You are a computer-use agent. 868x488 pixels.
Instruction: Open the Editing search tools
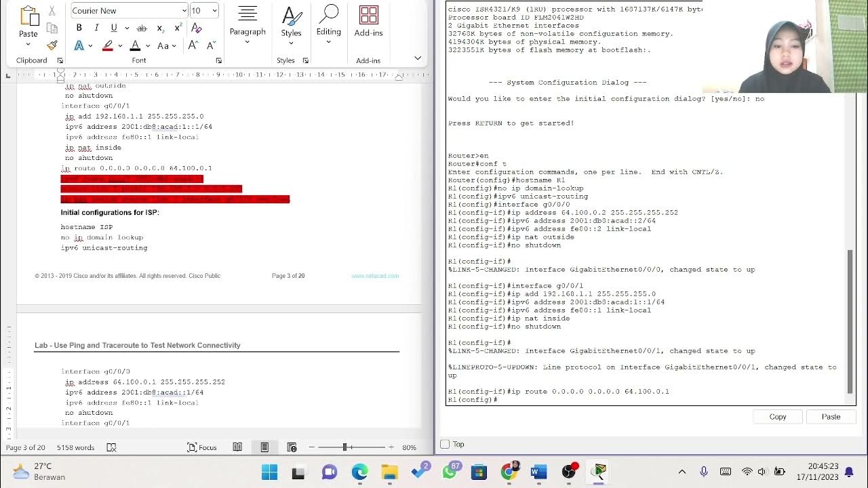(x=329, y=25)
